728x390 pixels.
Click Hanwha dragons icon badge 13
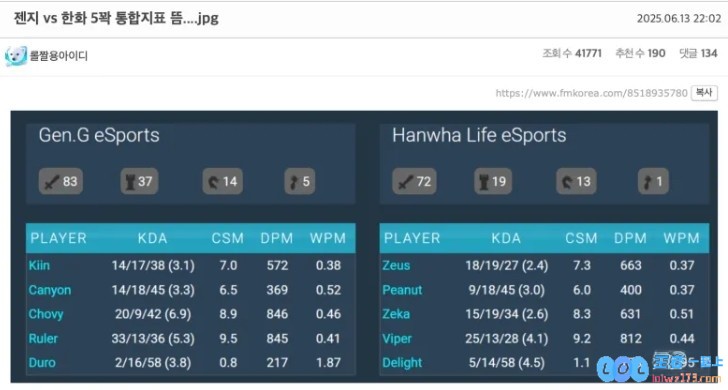[576, 181]
